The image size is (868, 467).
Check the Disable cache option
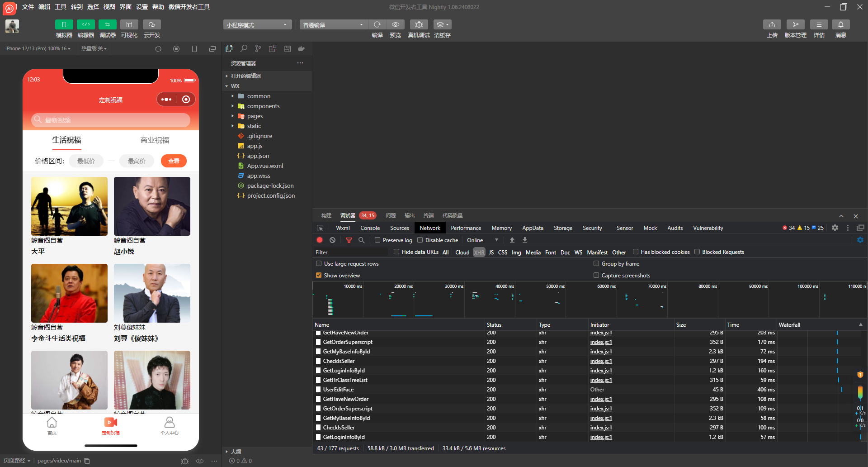pos(420,240)
